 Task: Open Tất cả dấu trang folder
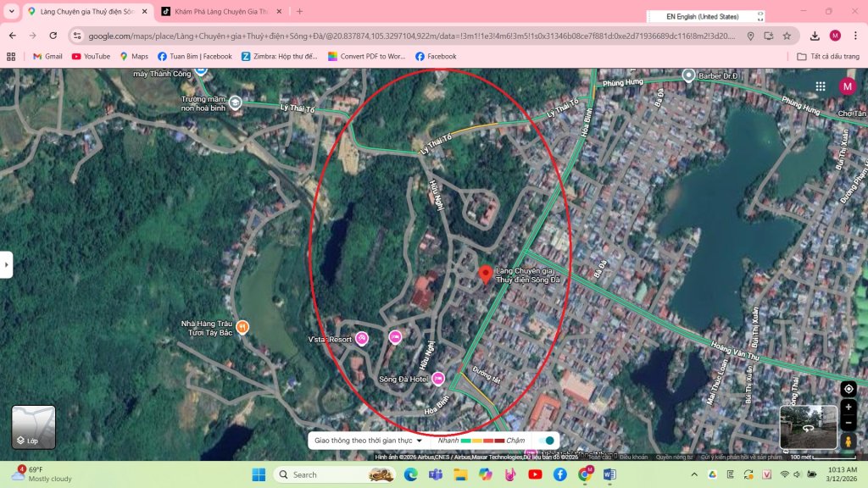tap(828, 57)
